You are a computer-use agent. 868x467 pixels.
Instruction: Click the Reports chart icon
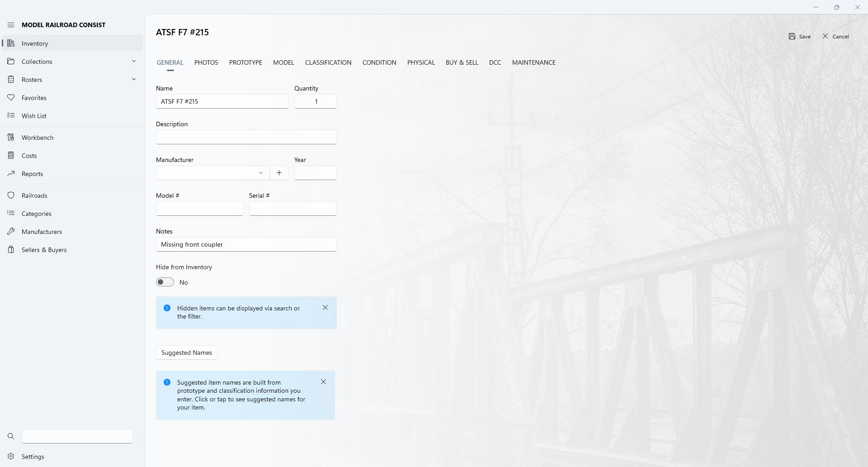coord(11,174)
